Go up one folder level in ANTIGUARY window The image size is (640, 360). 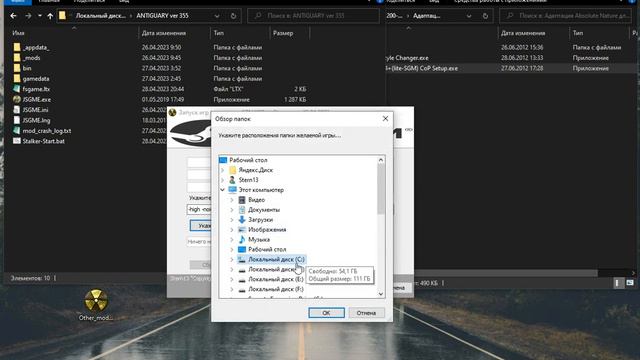pos(50,16)
